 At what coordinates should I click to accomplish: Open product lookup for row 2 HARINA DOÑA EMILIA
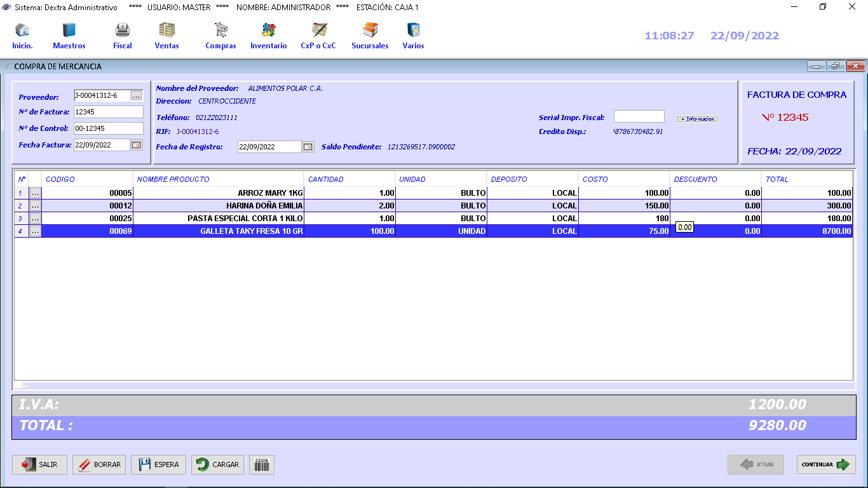(35, 206)
